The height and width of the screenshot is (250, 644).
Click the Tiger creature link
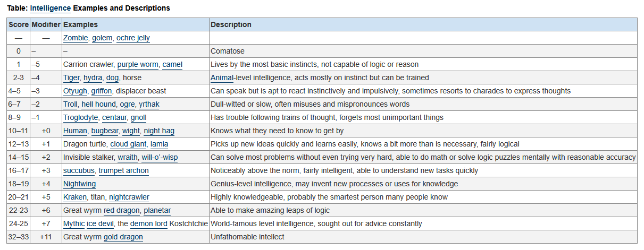[x=71, y=77]
